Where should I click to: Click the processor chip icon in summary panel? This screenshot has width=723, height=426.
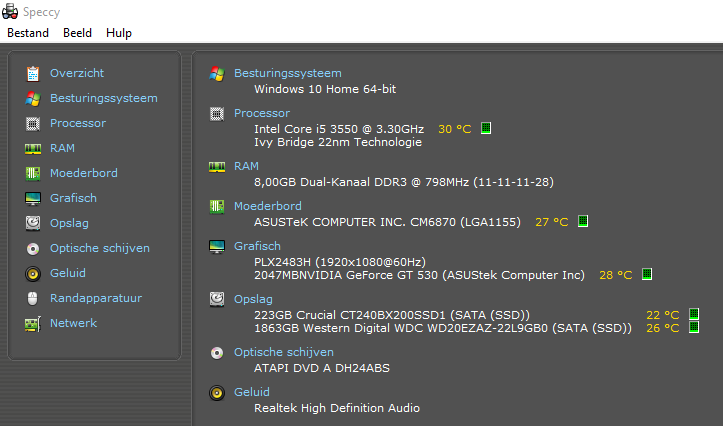[217, 113]
